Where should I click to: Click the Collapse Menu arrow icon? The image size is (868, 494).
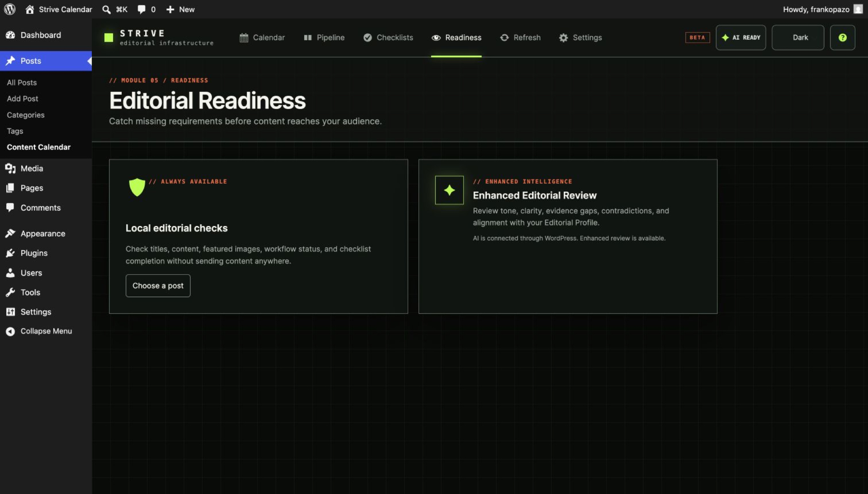pos(10,331)
